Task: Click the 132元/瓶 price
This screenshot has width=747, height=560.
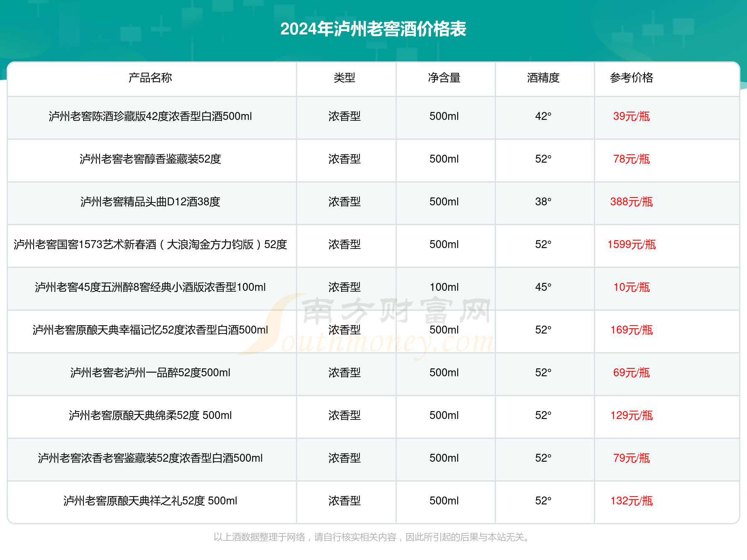Action: [632, 501]
